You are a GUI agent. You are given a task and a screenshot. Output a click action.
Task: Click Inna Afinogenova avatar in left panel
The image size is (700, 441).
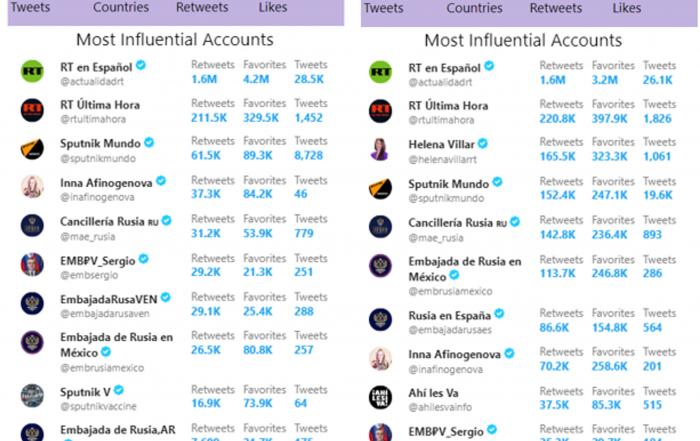click(x=32, y=186)
